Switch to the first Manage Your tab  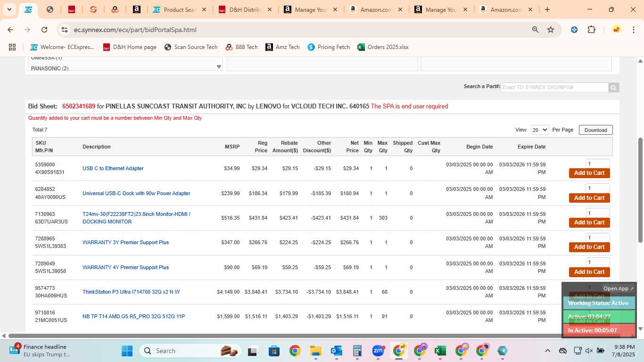[x=310, y=9]
